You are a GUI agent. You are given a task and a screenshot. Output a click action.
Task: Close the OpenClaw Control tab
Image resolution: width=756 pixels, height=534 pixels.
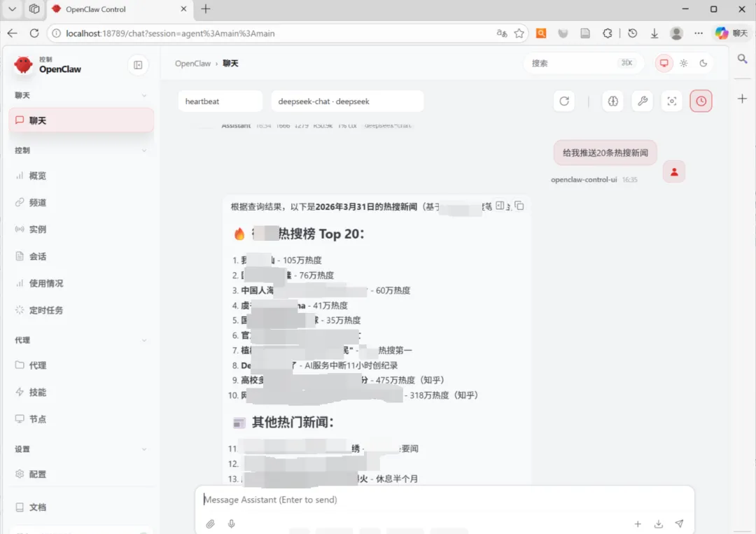coord(183,8)
